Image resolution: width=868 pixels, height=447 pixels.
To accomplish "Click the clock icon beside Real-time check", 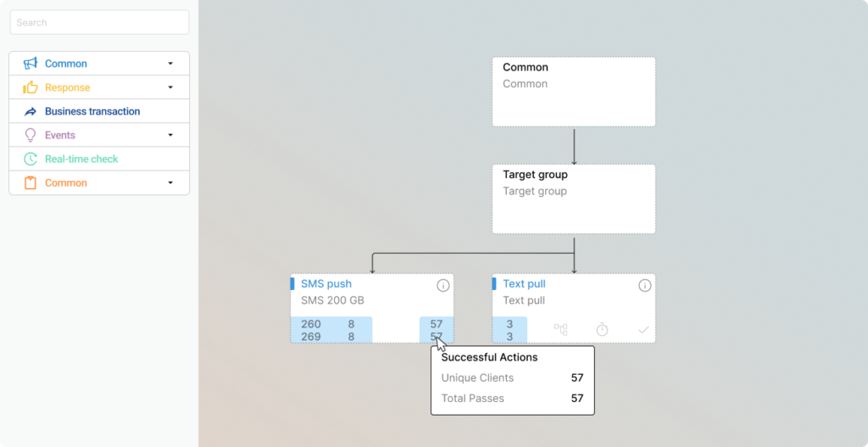I will tap(31, 159).
